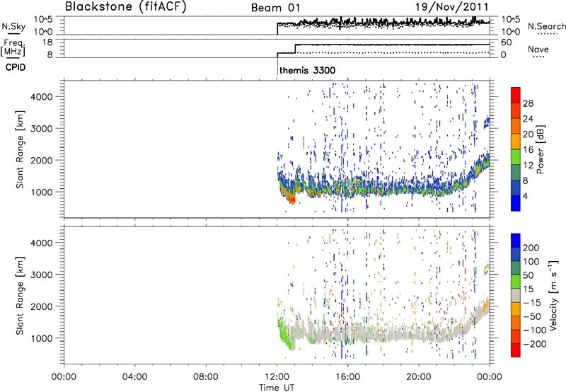
Task: Click the "200" tick on Velocity color bar
Action: [531, 248]
